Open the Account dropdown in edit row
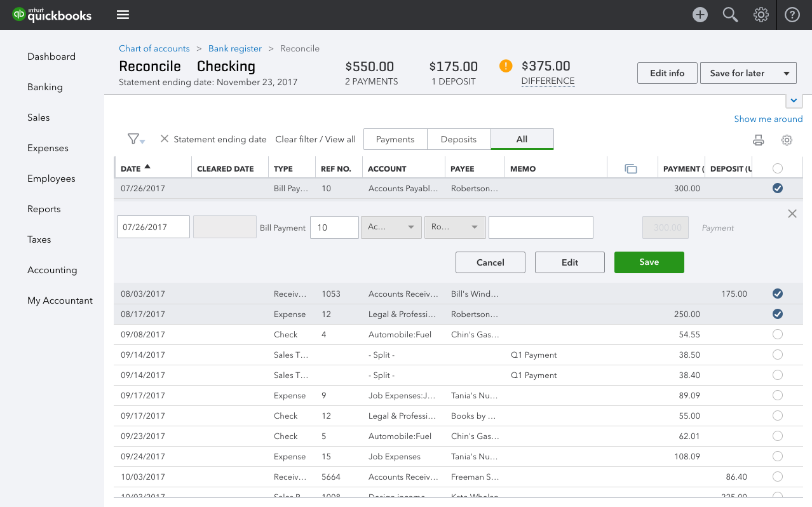Viewport: 812px width, 507px height. click(x=391, y=227)
